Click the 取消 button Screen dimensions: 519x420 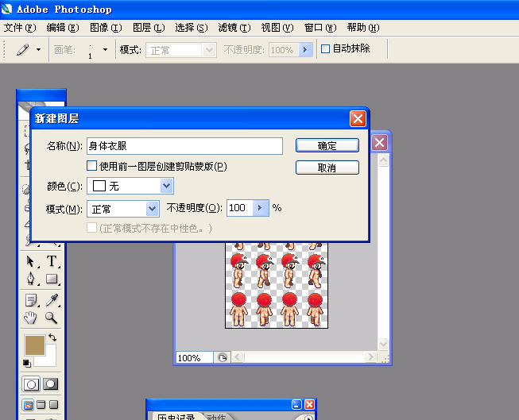click(327, 168)
